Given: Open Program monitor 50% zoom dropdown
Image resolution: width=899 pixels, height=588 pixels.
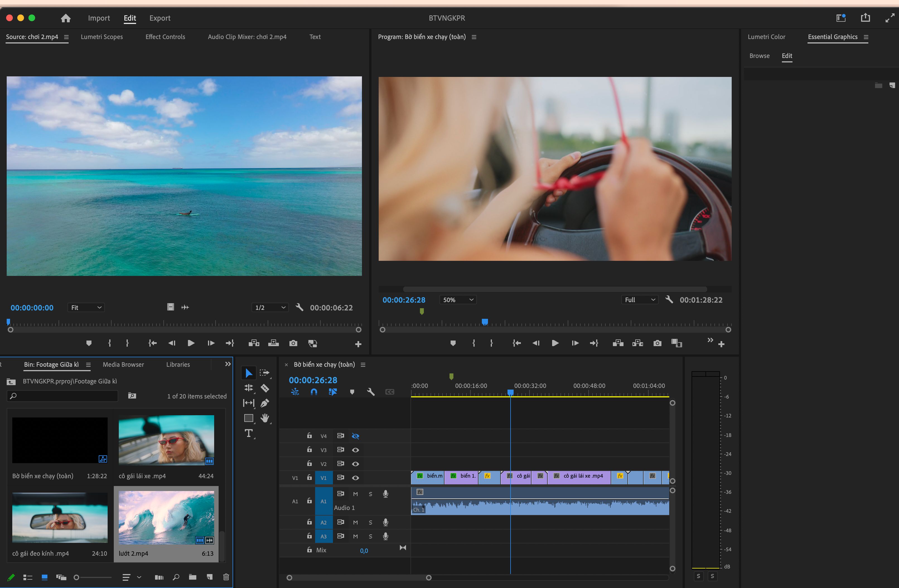Looking at the screenshot, I should tap(458, 300).
